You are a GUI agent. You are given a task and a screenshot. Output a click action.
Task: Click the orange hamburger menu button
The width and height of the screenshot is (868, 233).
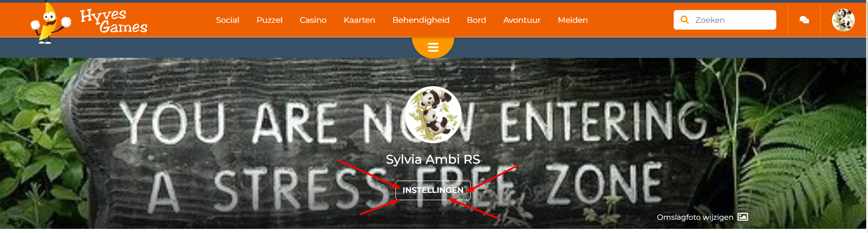coord(433,47)
